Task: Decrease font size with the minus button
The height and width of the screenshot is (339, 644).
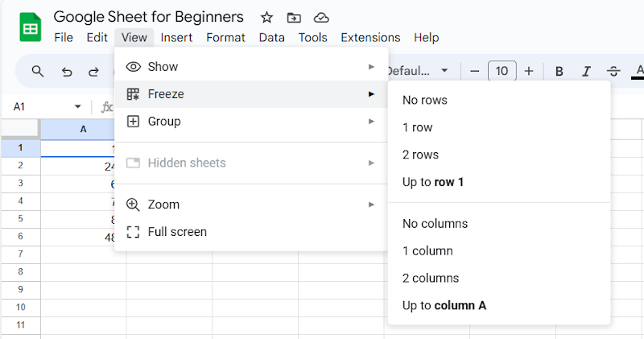Action: coord(474,72)
